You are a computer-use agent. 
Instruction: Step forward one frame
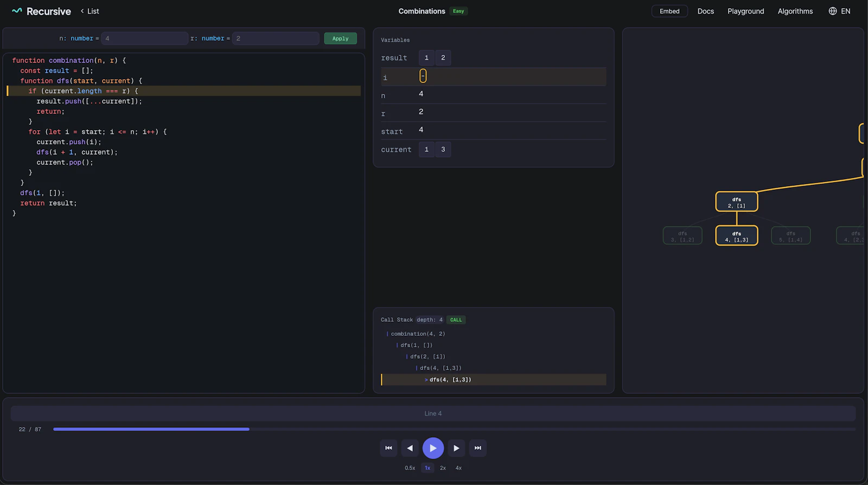point(456,448)
